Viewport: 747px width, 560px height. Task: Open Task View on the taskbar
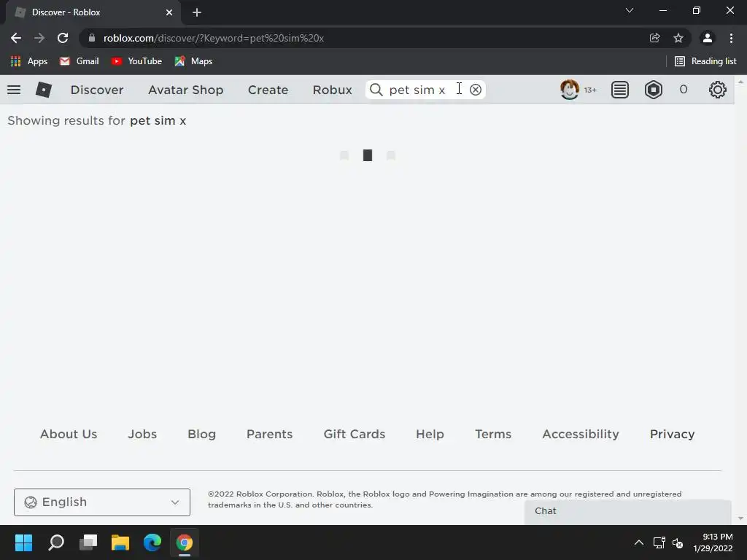pyautogui.click(x=88, y=542)
